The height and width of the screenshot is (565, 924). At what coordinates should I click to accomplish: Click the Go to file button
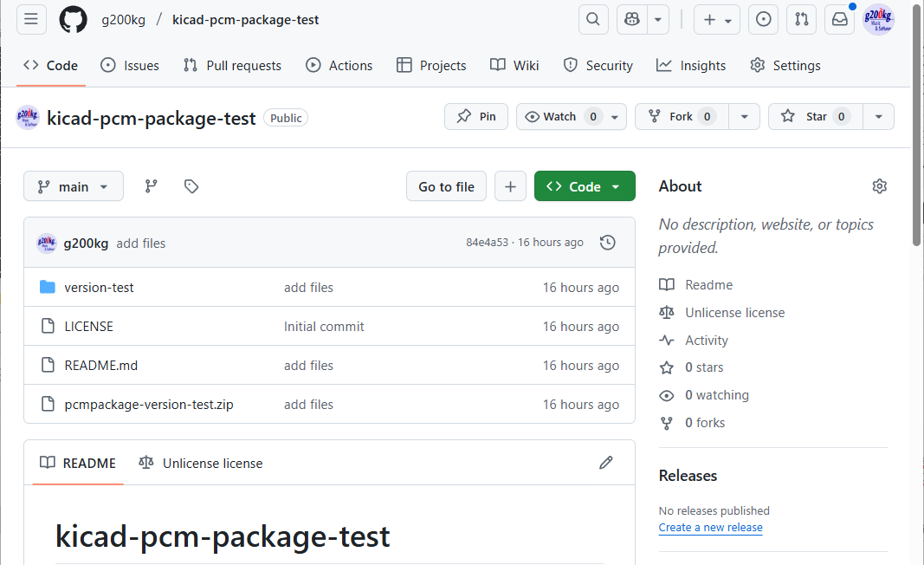[x=446, y=186]
